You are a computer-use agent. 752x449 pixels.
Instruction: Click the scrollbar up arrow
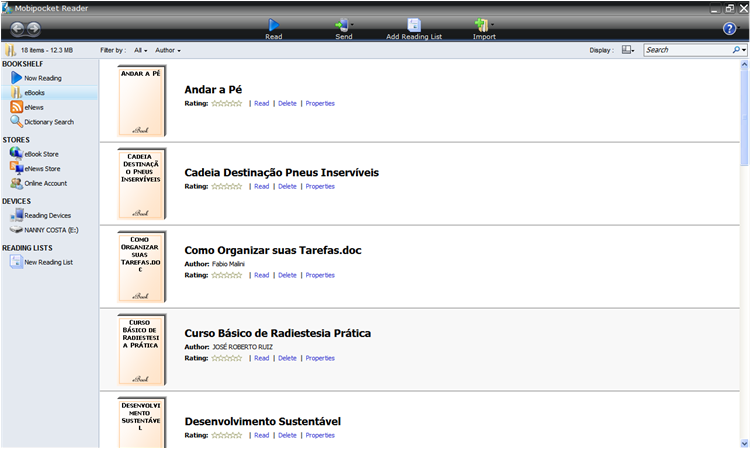click(744, 64)
